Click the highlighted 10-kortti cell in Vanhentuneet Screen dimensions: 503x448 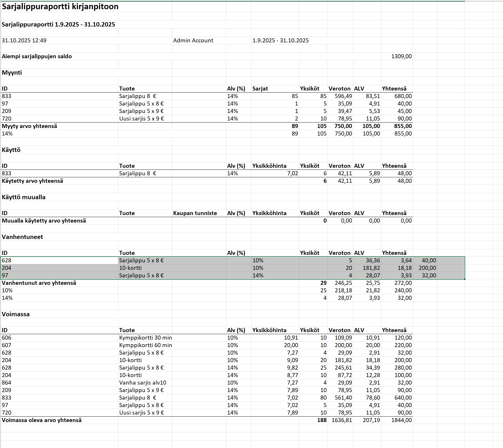(130, 268)
